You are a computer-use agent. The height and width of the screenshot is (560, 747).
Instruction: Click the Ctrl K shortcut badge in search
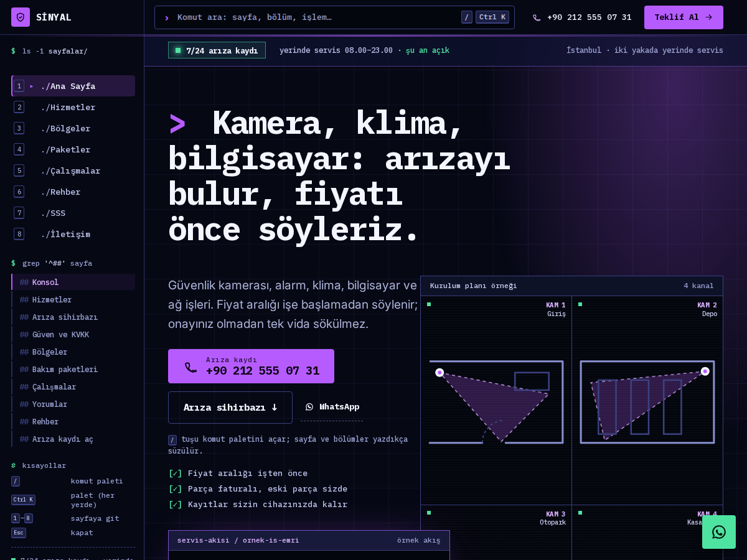tap(492, 17)
